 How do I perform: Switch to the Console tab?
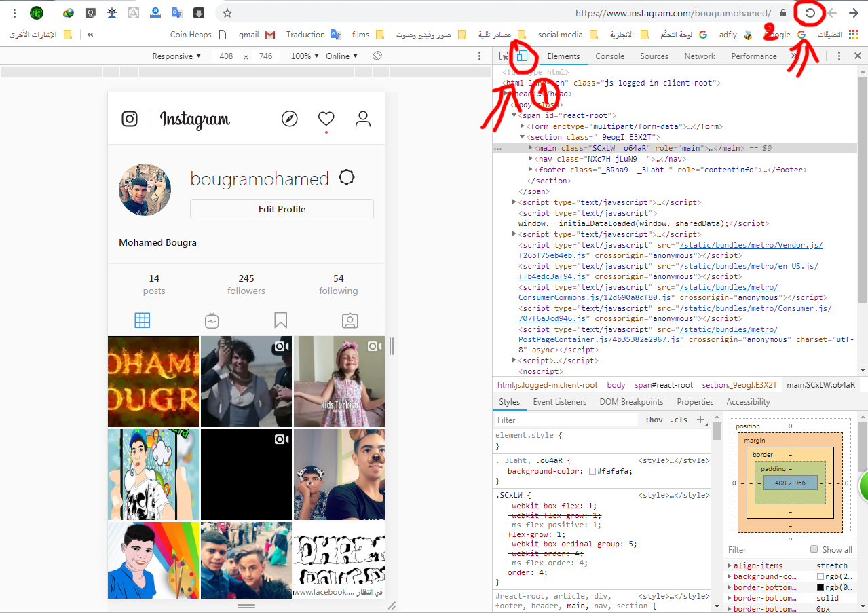tap(609, 56)
